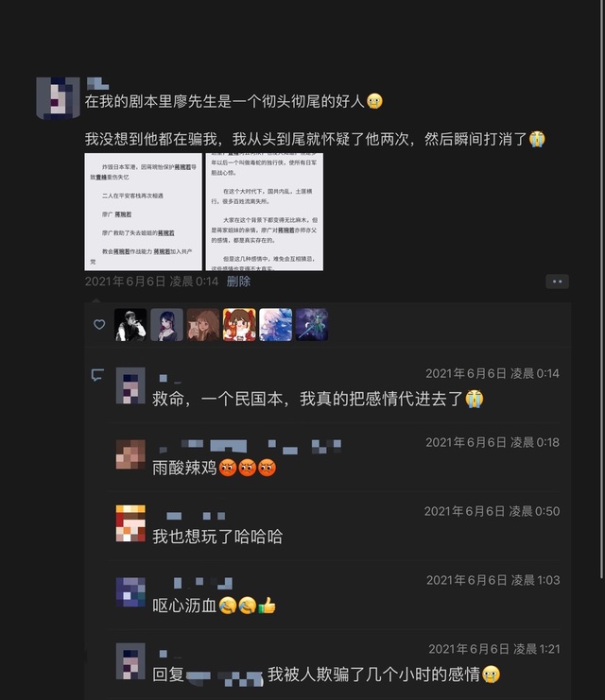Click avatar beside the 呕心沥血 comment
The width and height of the screenshot is (605, 700).
click(130, 592)
